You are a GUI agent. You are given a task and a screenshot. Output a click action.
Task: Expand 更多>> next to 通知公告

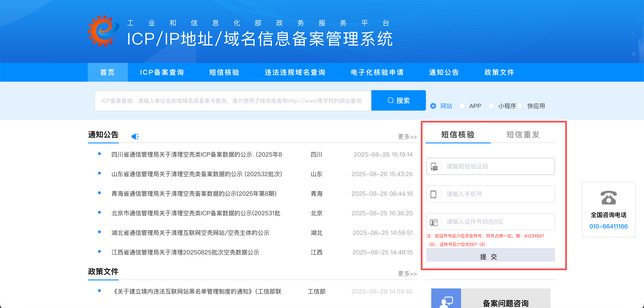(407, 137)
